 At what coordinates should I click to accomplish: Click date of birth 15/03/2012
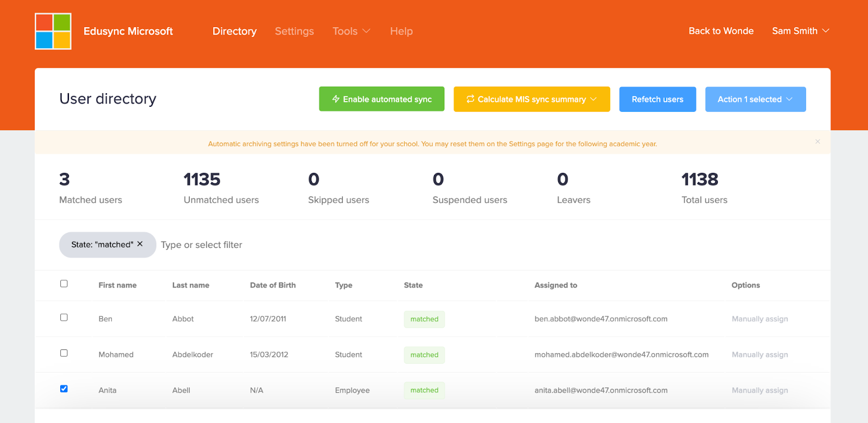269,355
